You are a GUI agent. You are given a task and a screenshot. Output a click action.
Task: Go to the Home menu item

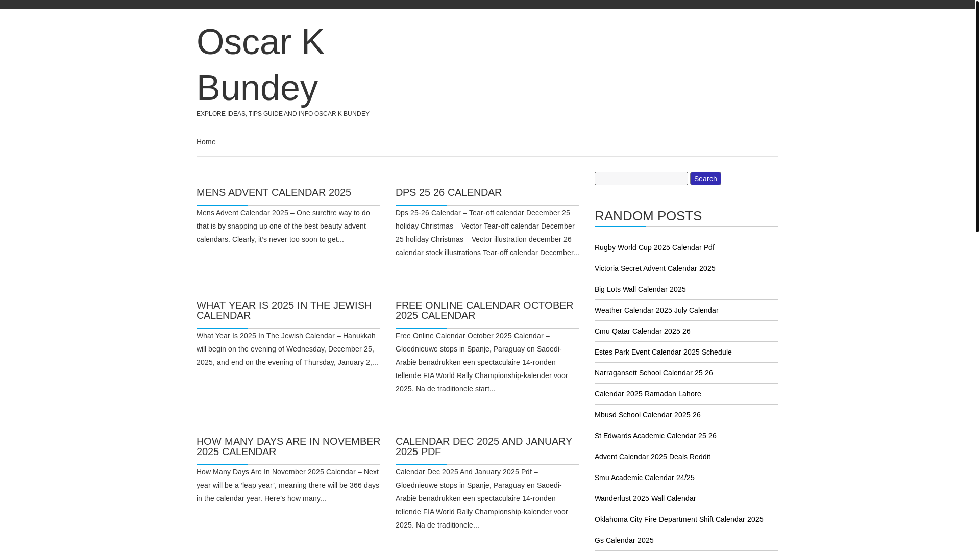[206, 142]
